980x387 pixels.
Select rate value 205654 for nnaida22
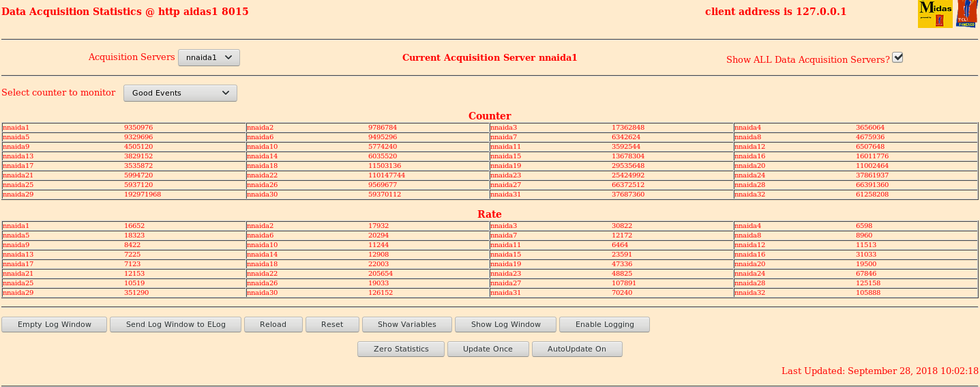[381, 274]
